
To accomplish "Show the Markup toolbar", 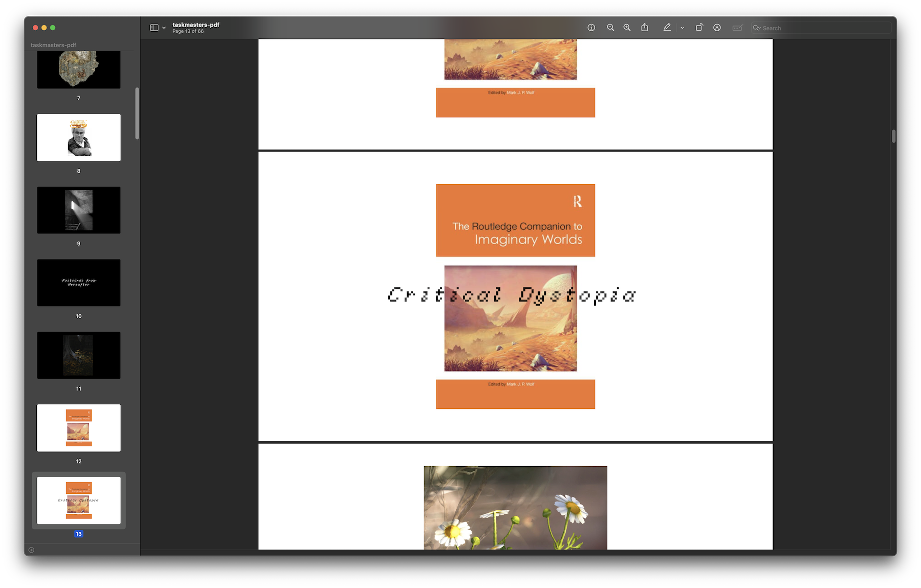I will 717,28.
